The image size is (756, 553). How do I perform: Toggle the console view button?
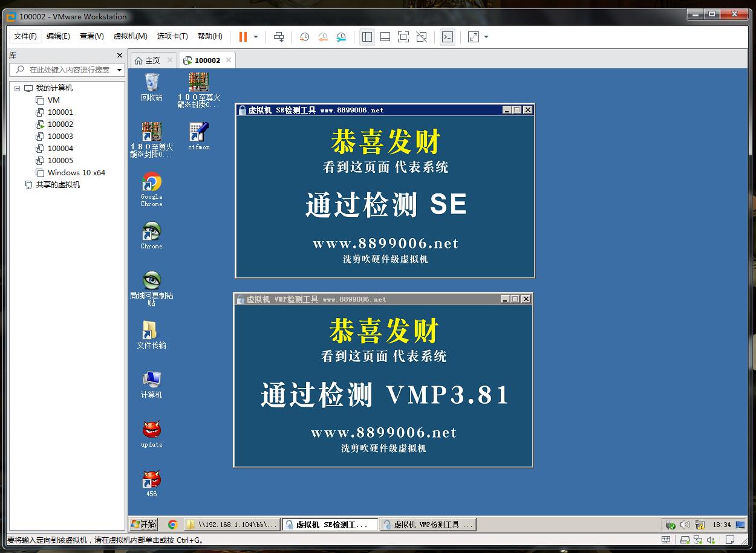point(447,37)
